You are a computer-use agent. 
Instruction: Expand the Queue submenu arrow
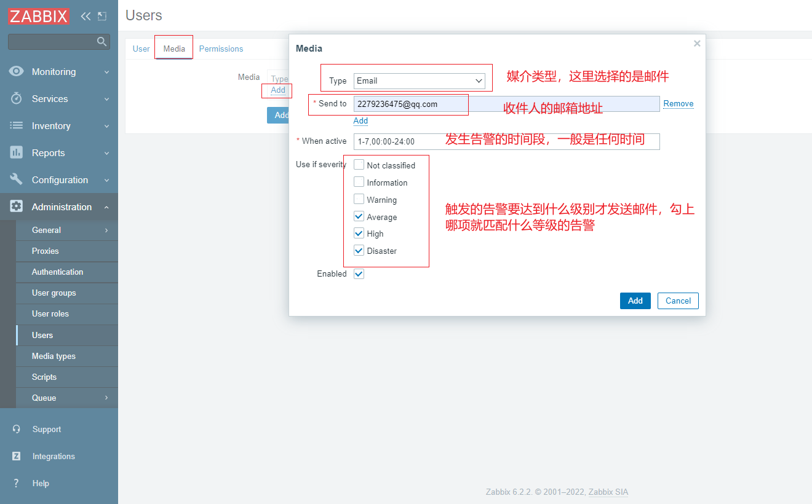[106, 398]
